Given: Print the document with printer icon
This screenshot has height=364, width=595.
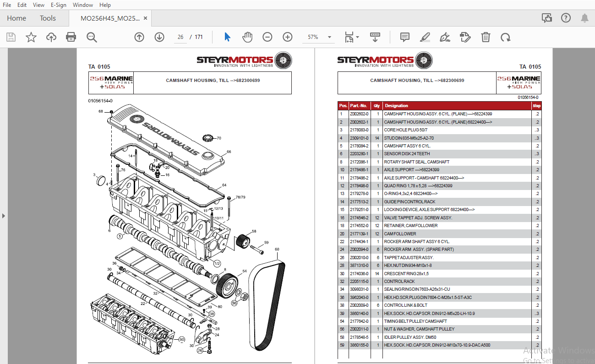Looking at the screenshot, I should (x=71, y=37).
